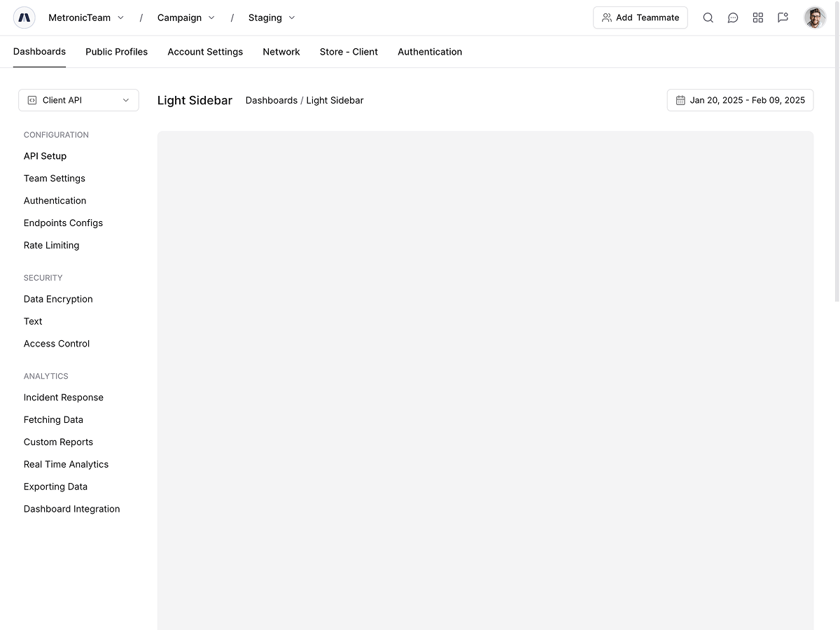Pick the Jan 20 - Feb 09 date range
This screenshot has width=840, height=630.
(740, 100)
